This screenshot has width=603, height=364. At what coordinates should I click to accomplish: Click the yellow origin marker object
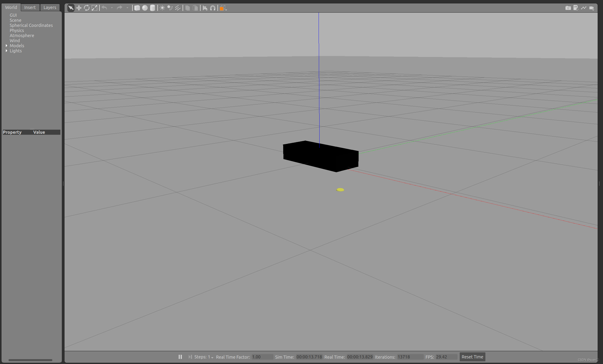[x=340, y=190]
